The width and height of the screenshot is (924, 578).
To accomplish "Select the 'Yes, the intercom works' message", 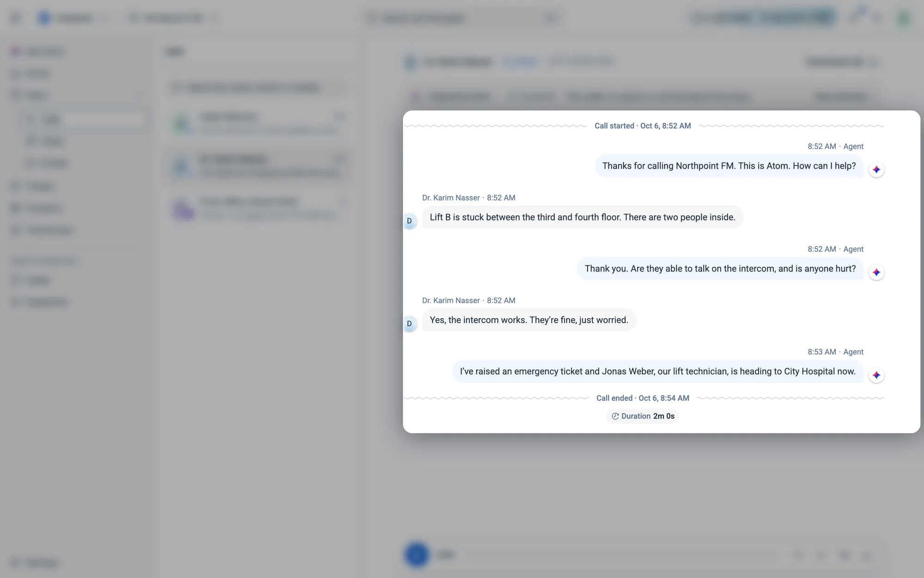I will (x=529, y=320).
